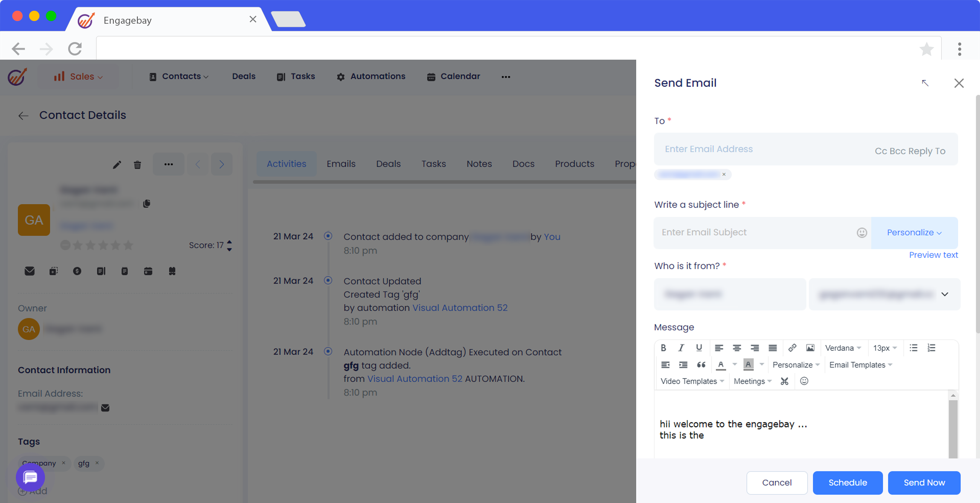Open Contacts menu in navbar
The width and height of the screenshot is (980, 503).
point(178,77)
